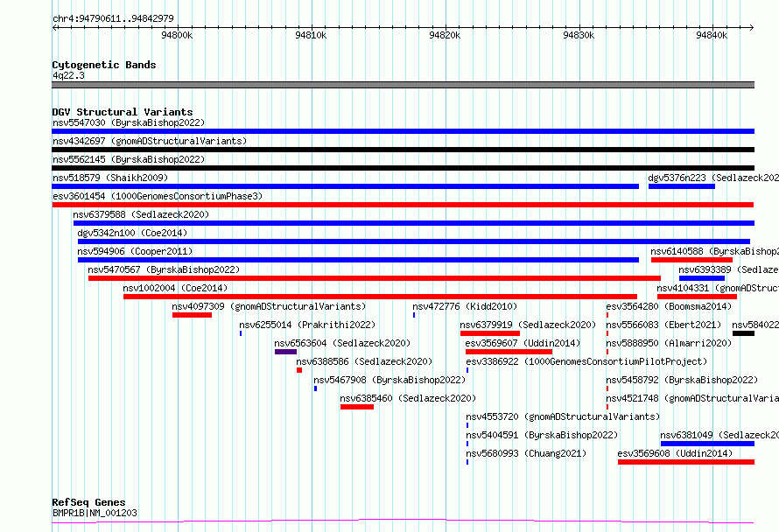The width and height of the screenshot is (779, 532).
Task: Open nsv5566083 (Ebert2021) variant
Action: [x=663, y=325]
